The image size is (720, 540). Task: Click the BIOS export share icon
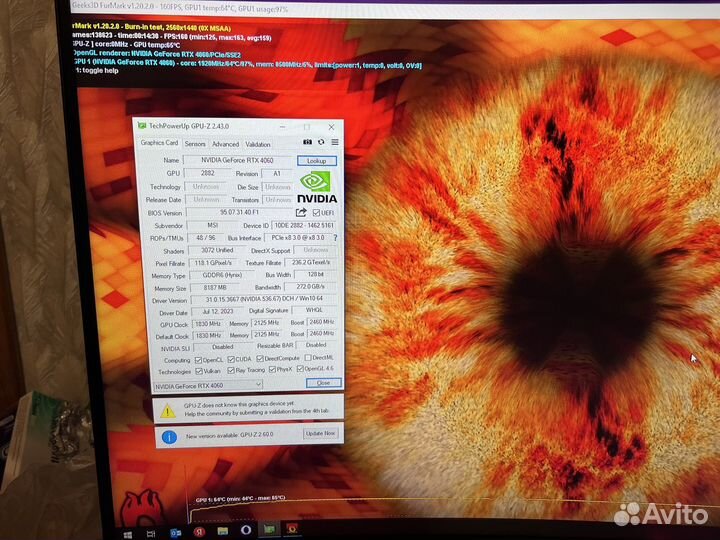pyautogui.click(x=301, y=212)
